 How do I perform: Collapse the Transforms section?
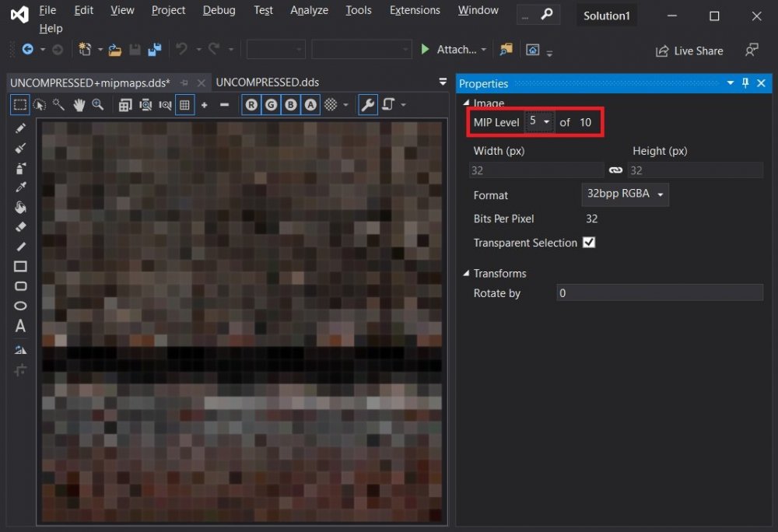[467, 274]
